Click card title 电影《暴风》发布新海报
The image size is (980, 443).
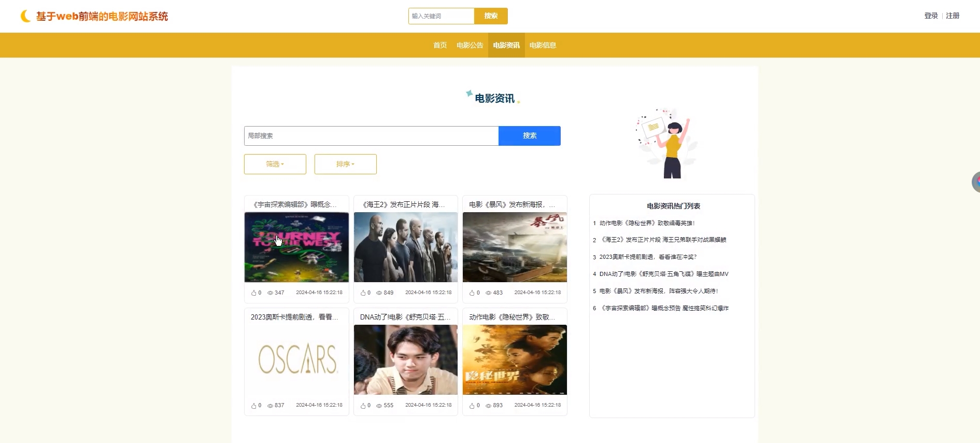click(x=512, y=204)
